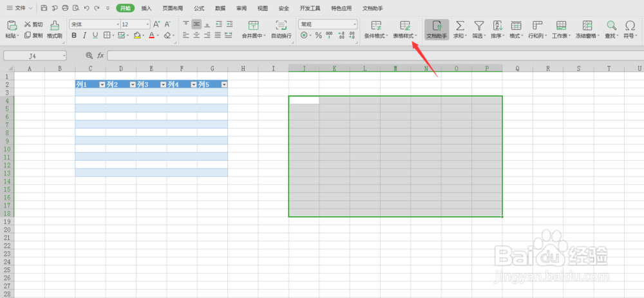Click the Print icon in quick access bar
Screen dimensions: 644x298
click(x=65, y=8)
